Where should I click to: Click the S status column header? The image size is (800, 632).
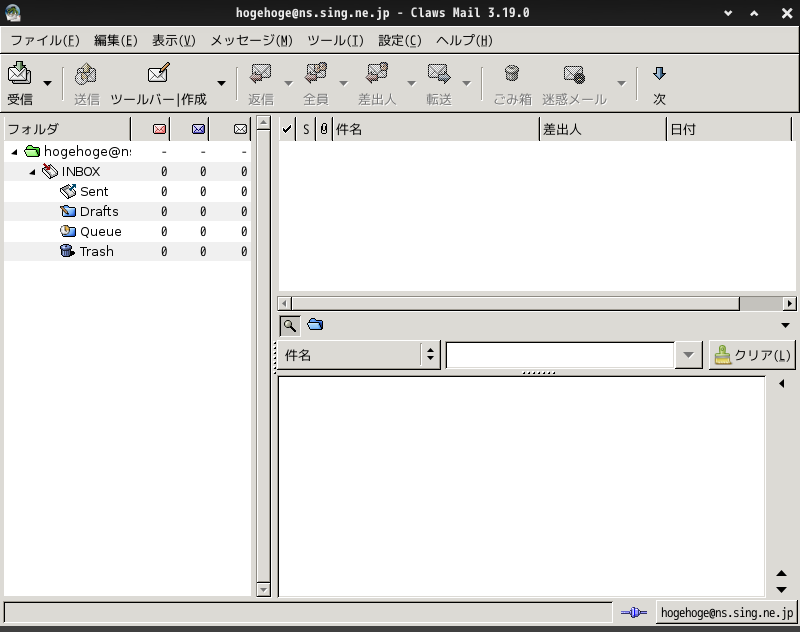306,129
